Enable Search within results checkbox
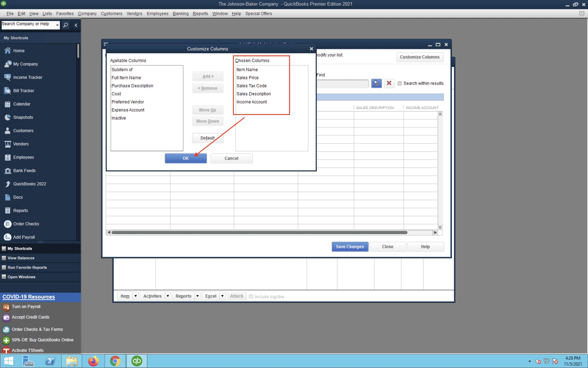 (400, 83)
